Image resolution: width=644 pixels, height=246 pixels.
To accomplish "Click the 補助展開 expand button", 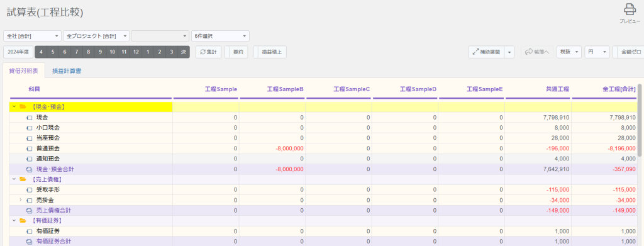I will [487, 52].
